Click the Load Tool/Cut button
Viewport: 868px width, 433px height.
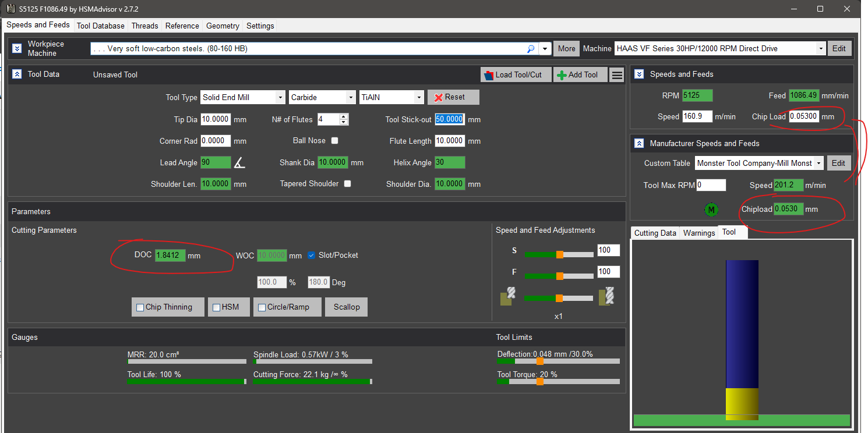[516, 74]
